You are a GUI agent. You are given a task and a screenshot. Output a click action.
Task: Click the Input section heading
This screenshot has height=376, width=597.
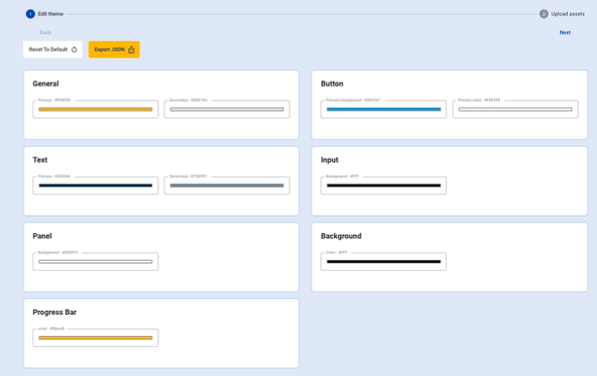click(329, 160)
